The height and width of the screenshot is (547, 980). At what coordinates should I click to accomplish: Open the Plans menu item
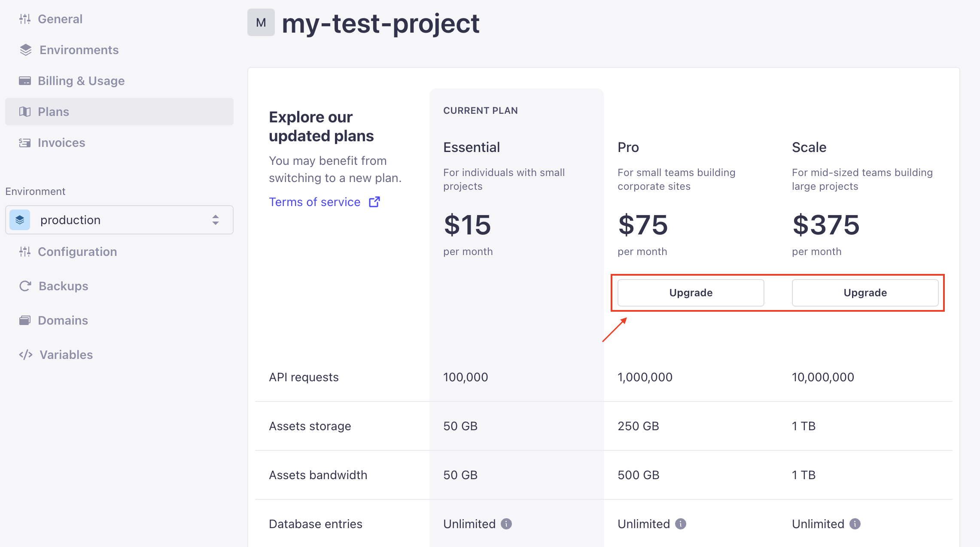click(x=53, y=112)
